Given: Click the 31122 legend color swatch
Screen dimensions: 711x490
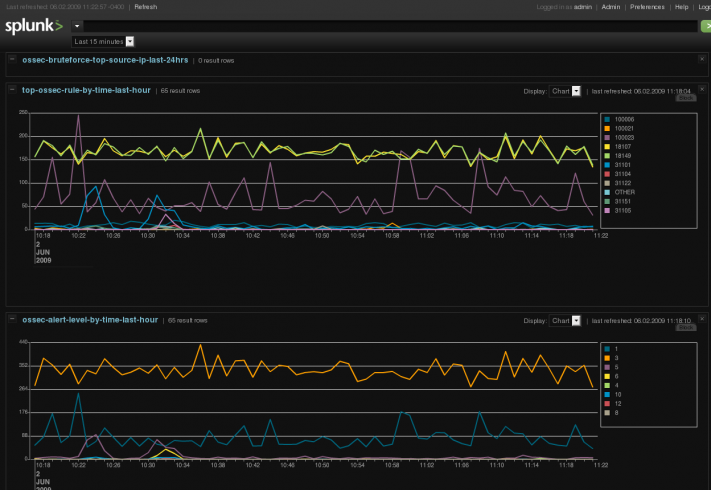Looking at the screenshot, I should pyautogui.click(x=607, y=183).
